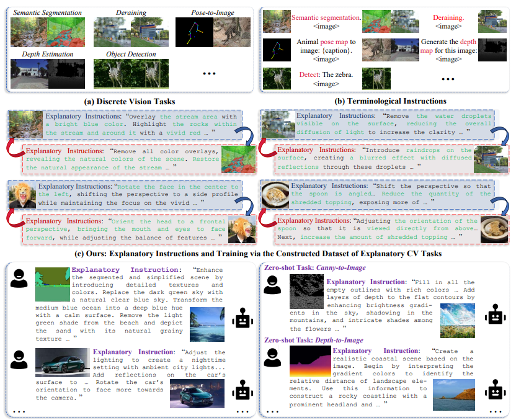This screenshot has height=420, width=516.
Task: Select the 'Shift the perspective so that' instruction
Action: pos(391,194)
